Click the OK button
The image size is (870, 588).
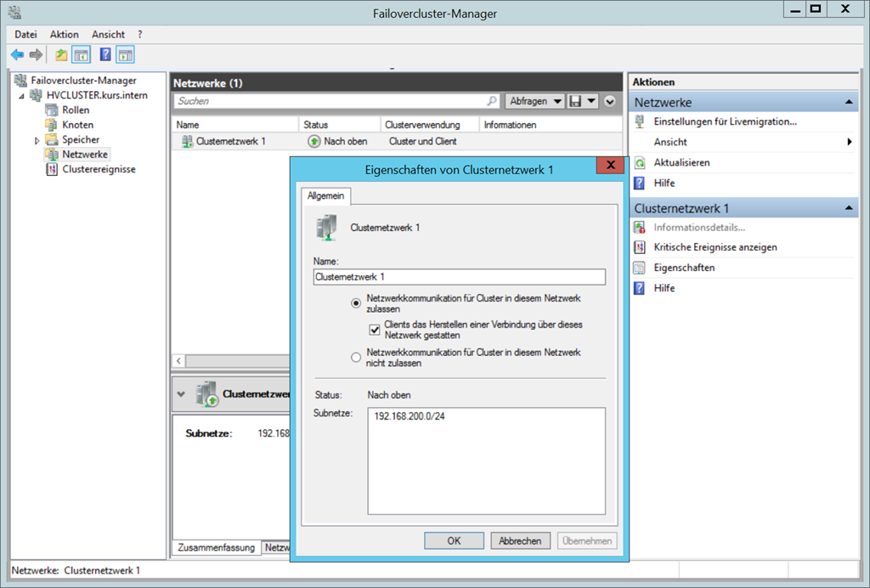[x=454, y=541]
